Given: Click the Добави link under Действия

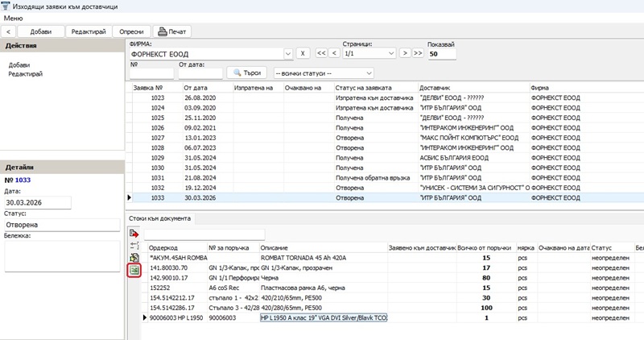Looking at the screenshot, I should (19, 64).
